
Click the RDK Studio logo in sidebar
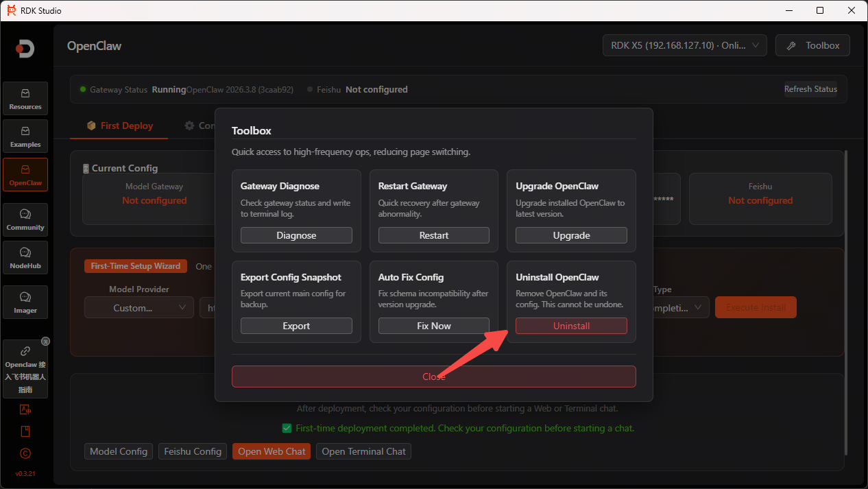[25, 49]
